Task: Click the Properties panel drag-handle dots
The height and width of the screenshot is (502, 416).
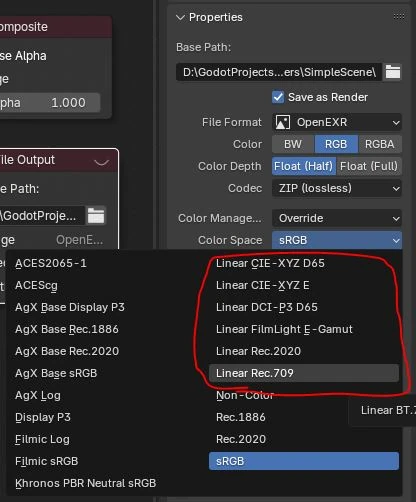Action: tap(399, 16)
